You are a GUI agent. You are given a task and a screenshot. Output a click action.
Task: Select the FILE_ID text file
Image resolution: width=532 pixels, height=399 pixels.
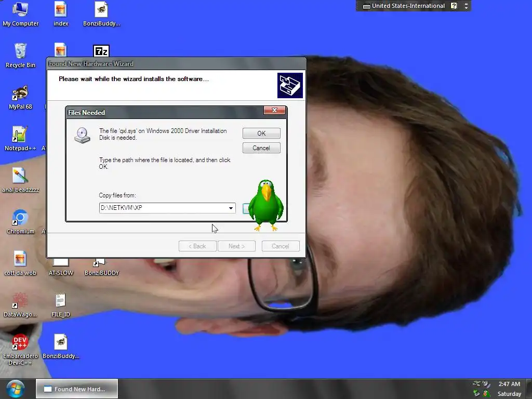pos(61,305)
